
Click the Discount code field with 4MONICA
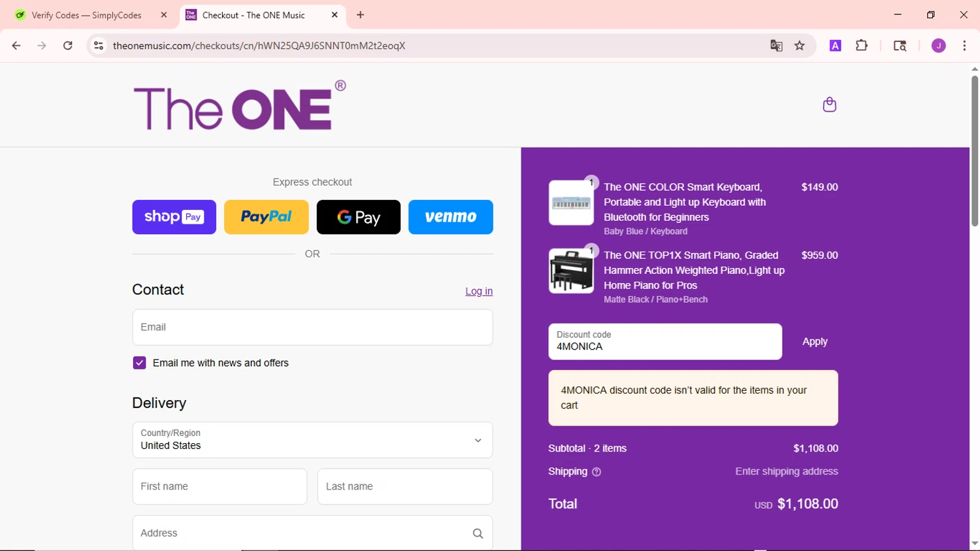(x=665, y=342)
